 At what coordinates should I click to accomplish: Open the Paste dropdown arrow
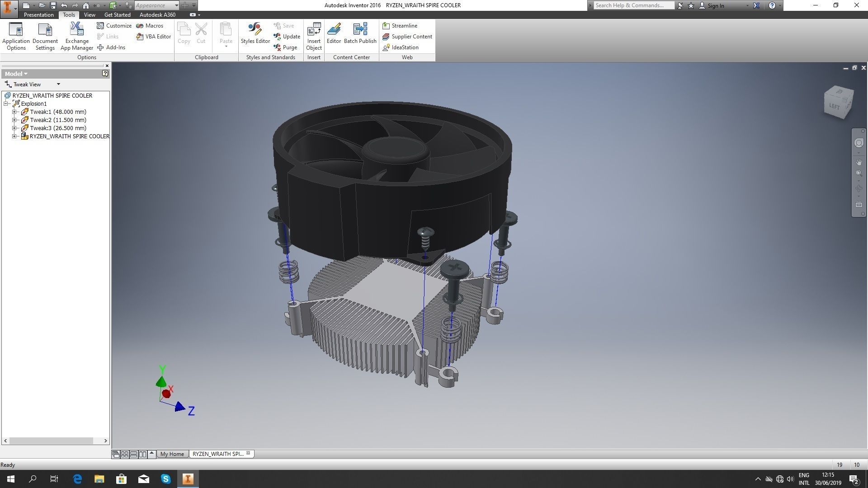[x=226, y=47]
